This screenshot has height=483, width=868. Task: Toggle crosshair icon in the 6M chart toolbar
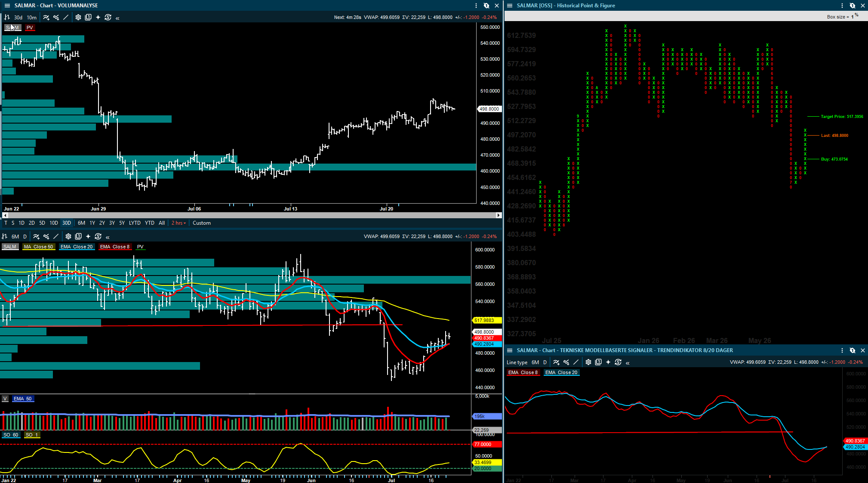click(x=88, y=236)
